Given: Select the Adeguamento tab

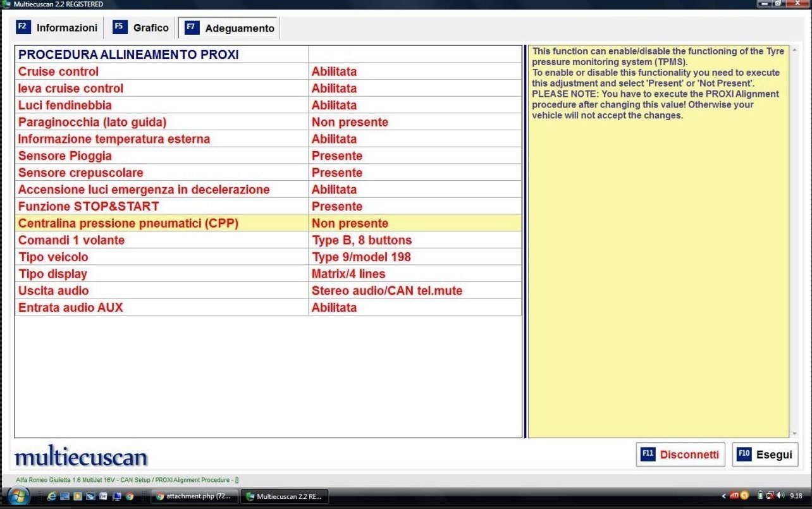Looking at the screenshot, I should (230, 28).
